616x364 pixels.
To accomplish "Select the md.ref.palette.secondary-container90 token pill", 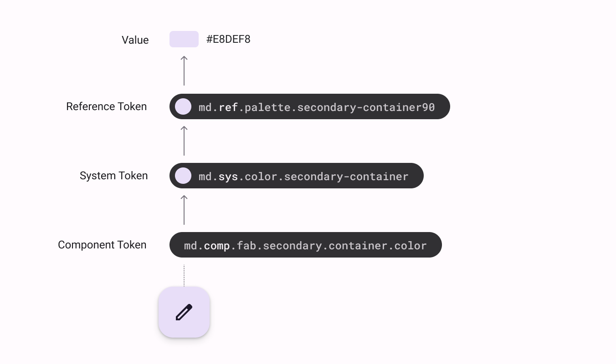I will pos(310,106).
